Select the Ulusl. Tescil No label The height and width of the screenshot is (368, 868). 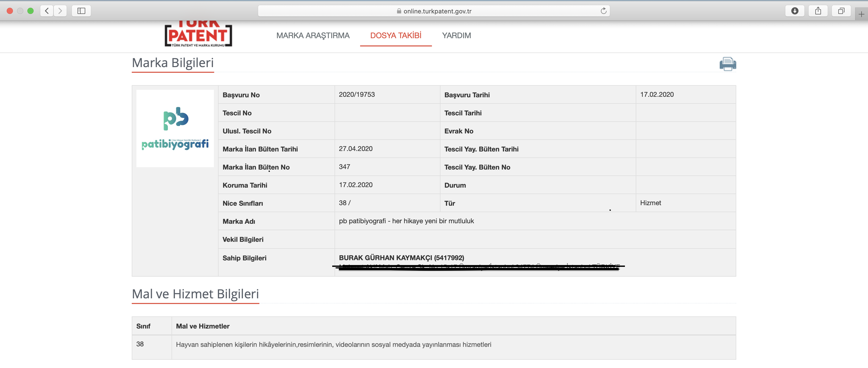pyautogui.click(x=247, y=131)
